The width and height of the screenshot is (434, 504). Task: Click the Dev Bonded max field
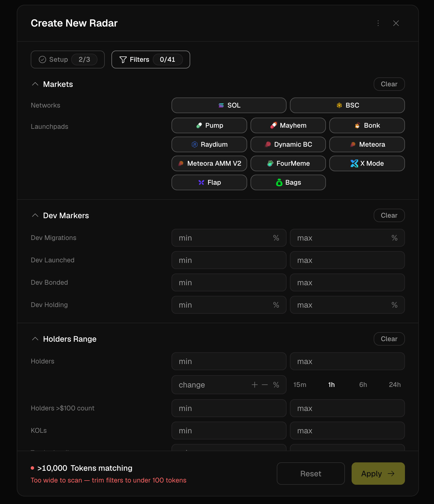[347, 282]
